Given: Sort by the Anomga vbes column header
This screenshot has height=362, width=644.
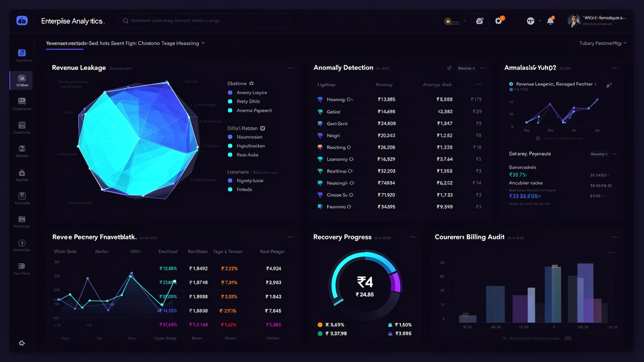Looking at the screenshot, I should tap(437, 85).
